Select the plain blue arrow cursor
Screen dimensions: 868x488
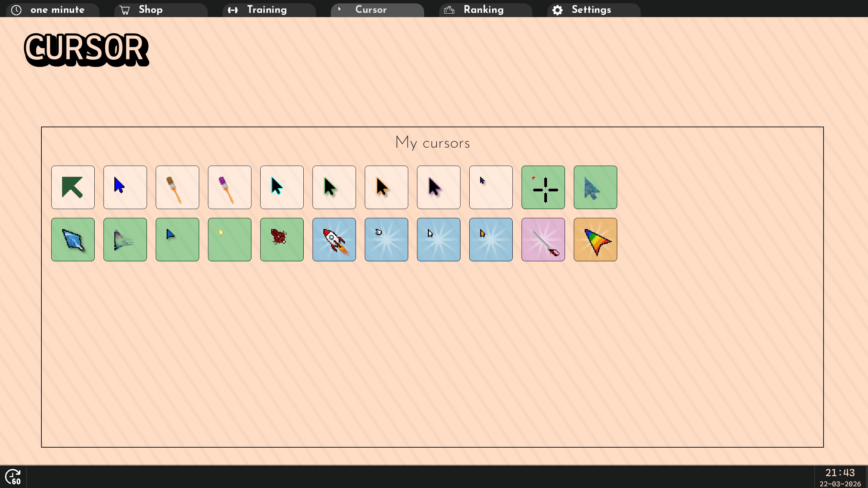pos(125,187)
